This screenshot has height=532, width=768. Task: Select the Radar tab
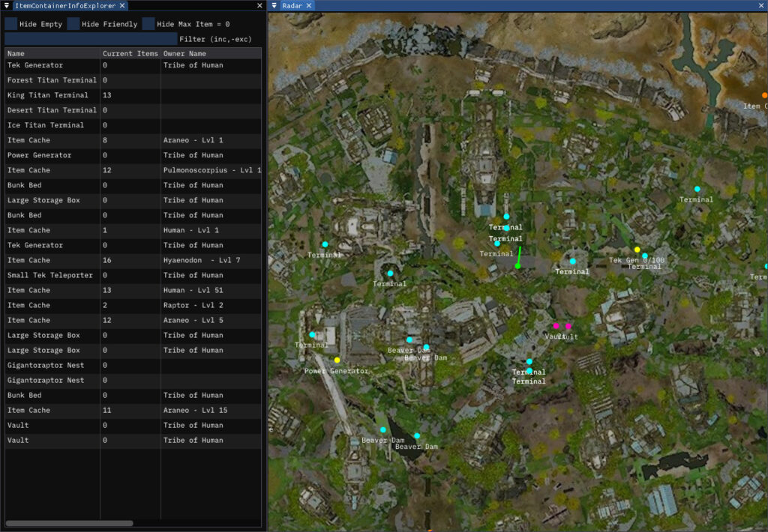tap(292, 5)
